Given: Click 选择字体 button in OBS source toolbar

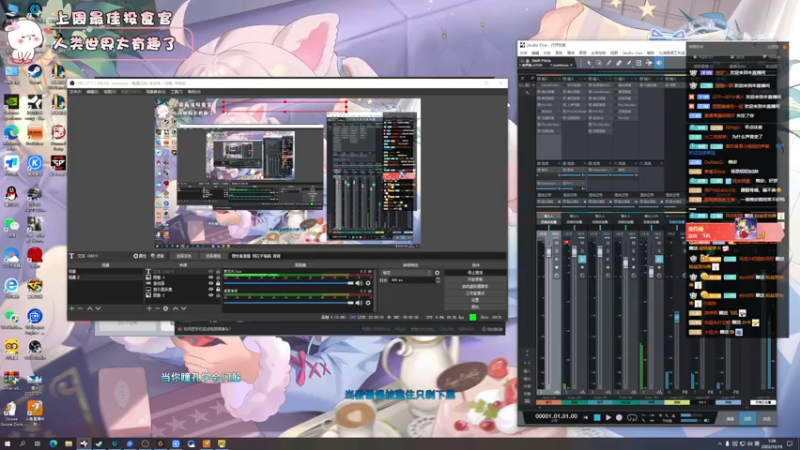Looking at the screenshot, I should [184, 256].
